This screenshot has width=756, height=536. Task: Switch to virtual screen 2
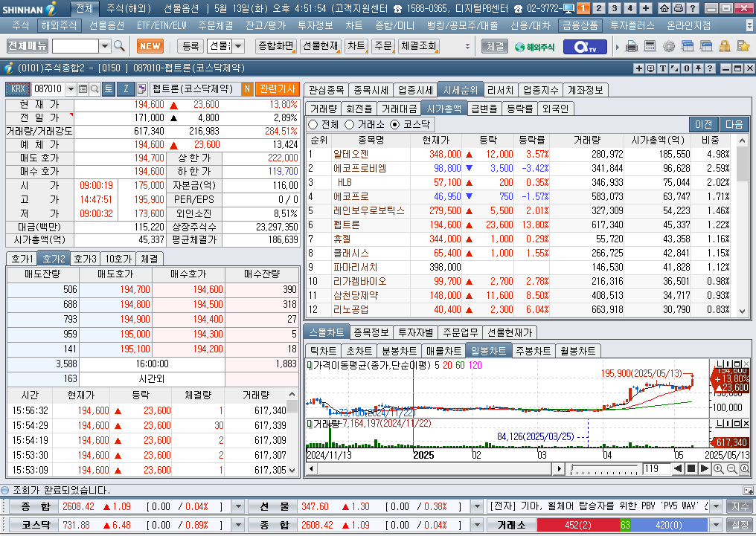(599, 8)
